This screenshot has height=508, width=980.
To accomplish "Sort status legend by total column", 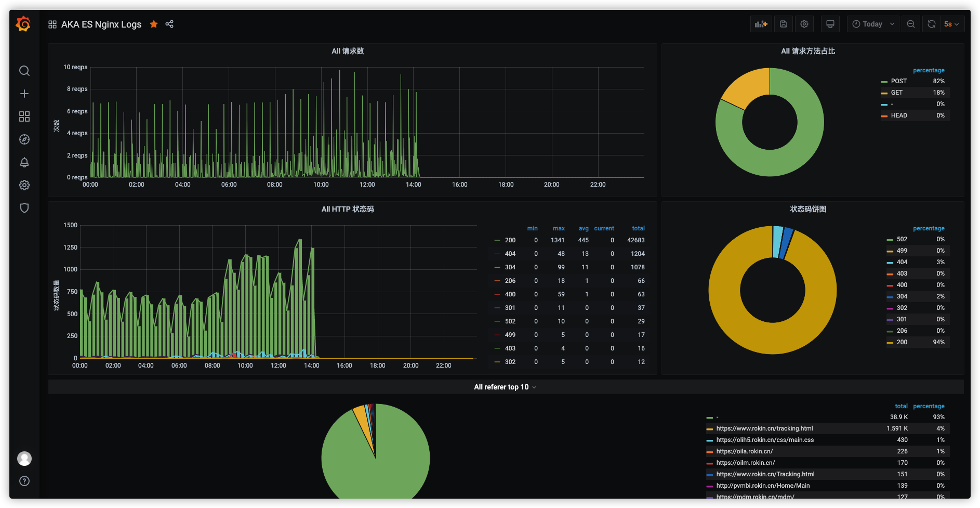I will pyautogui.click(x=638, y=228).
